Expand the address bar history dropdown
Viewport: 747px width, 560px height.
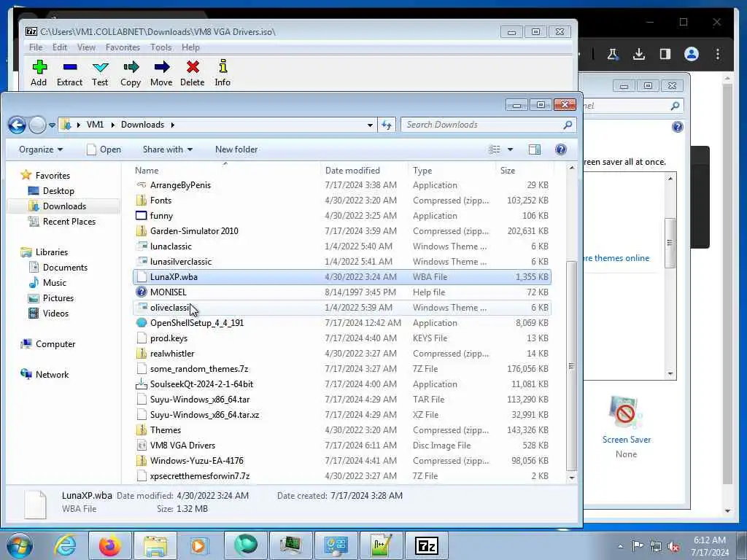370,125
